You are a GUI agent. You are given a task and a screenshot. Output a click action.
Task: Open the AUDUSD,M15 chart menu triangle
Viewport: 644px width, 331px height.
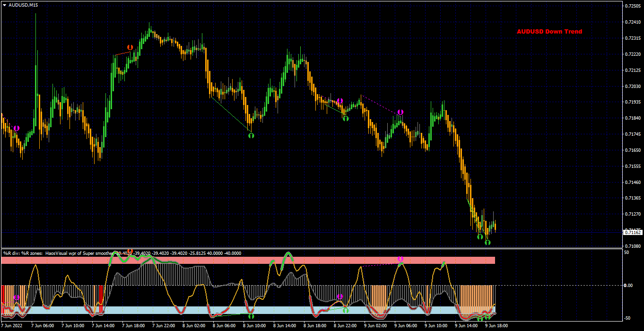pos(5,5)
